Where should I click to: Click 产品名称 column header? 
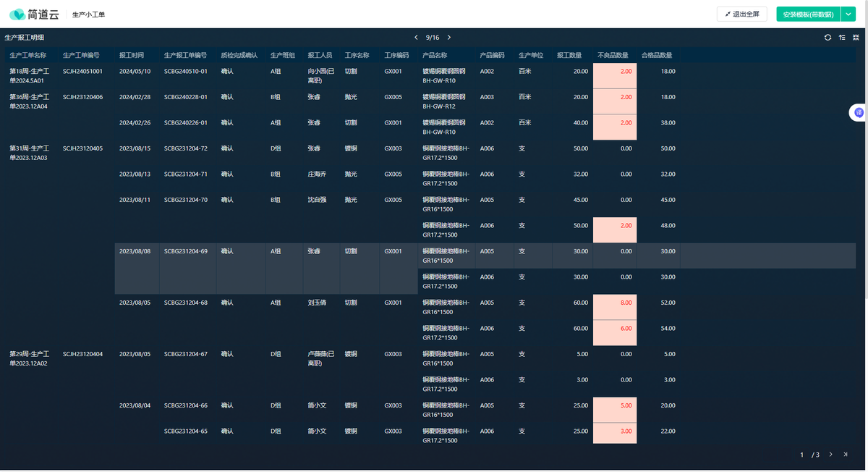[435, 55]
